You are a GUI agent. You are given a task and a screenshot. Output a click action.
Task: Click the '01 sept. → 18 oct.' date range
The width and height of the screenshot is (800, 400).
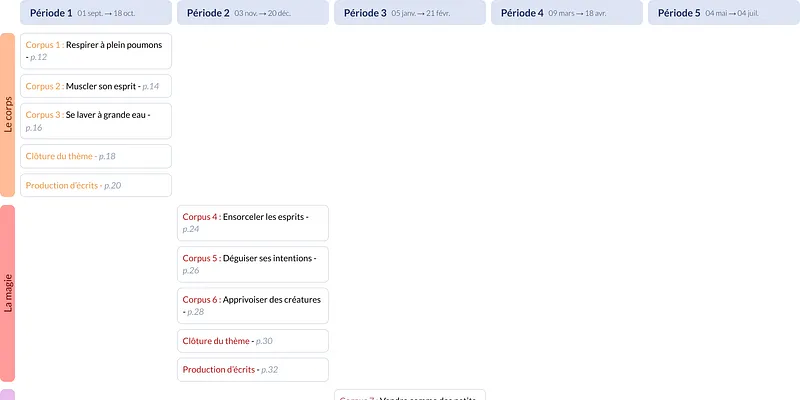(106, 13)
